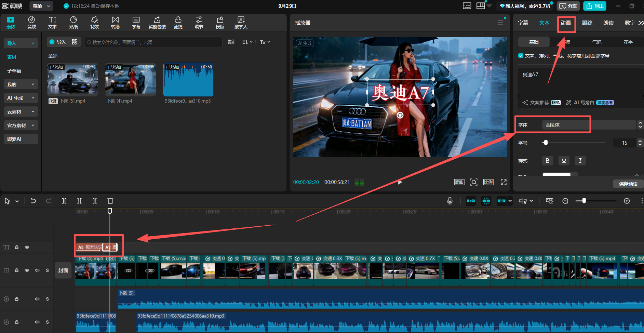Delete the selected clip with trash icon
This screenshot has width=644, height=333.
(110, 201)
